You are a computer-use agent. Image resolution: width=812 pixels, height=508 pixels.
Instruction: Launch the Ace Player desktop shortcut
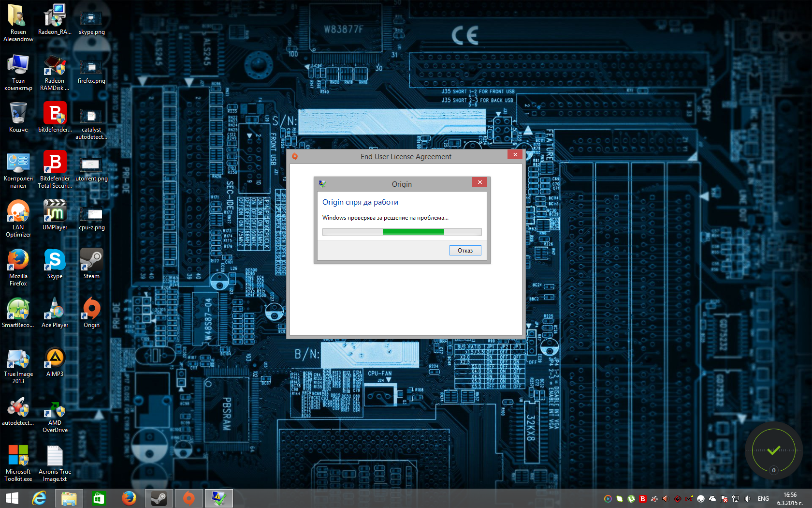(55, 313)
